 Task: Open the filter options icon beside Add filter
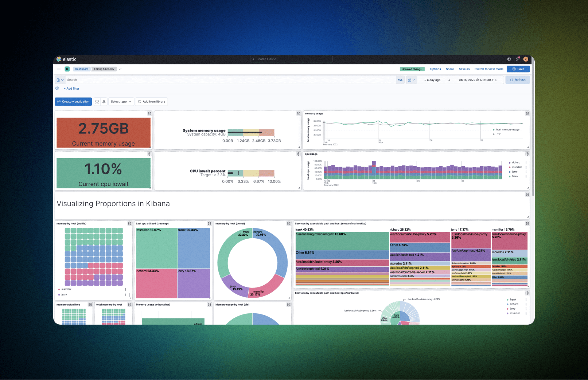(x=57, y=88)
